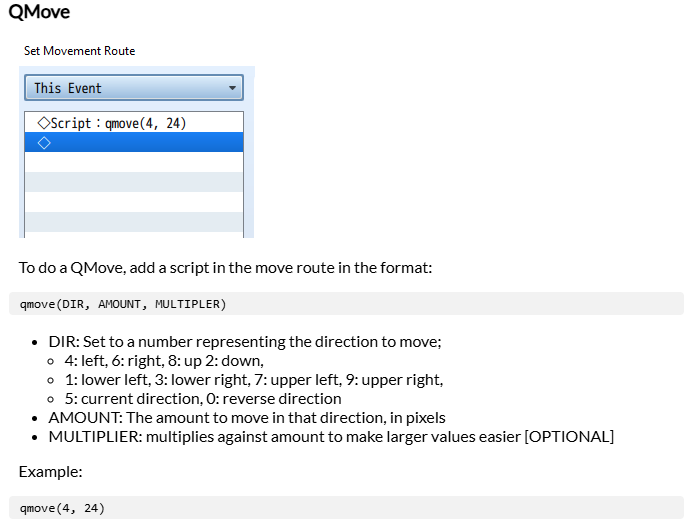The width and height of the screenshot is (693, 523).
Task: Click the 'Example:' text label
Action: [50, 472]
